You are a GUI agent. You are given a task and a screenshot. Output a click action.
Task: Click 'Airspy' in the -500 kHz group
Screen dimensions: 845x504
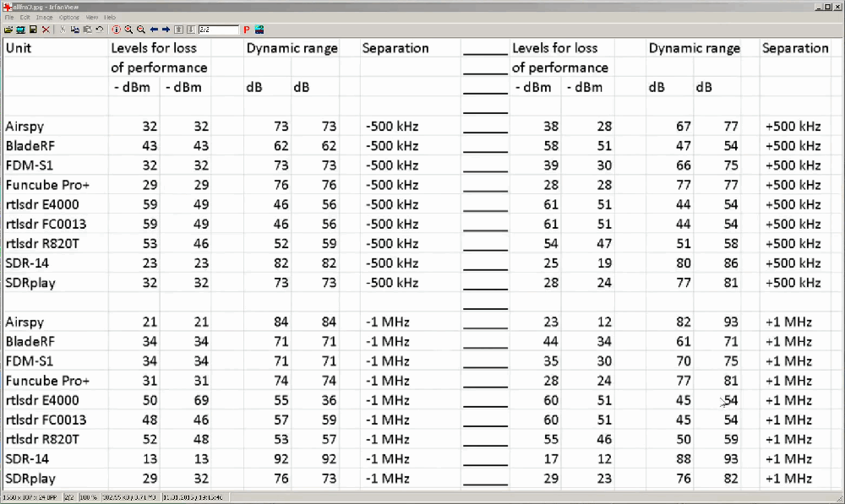(25, 127)
